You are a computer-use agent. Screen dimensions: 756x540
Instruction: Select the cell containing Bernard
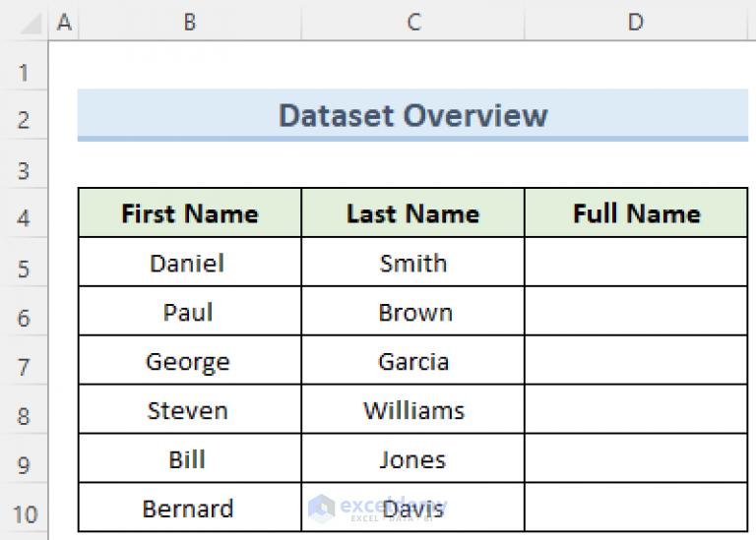189,509
